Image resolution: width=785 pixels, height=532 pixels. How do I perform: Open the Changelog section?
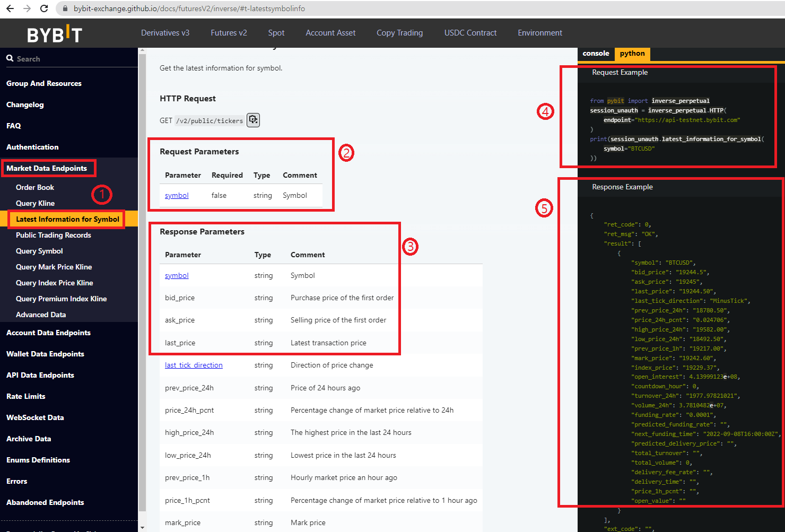[x=25, y=104]
